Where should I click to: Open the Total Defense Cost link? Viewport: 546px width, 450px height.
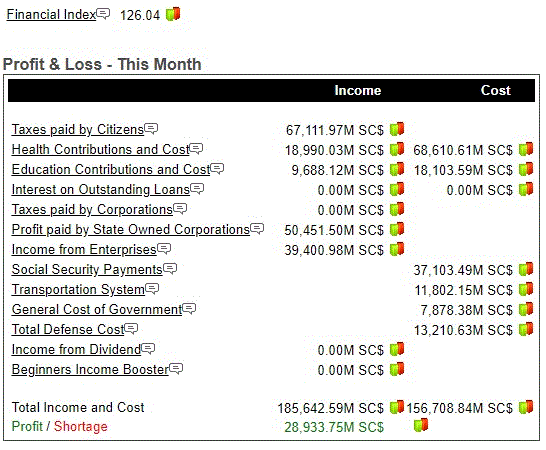click(x=68, y=329)
